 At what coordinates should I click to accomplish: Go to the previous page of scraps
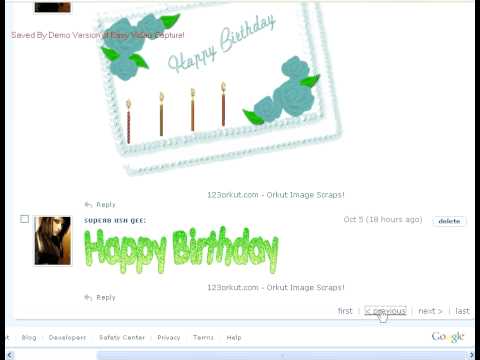click(x=385, y=311)
